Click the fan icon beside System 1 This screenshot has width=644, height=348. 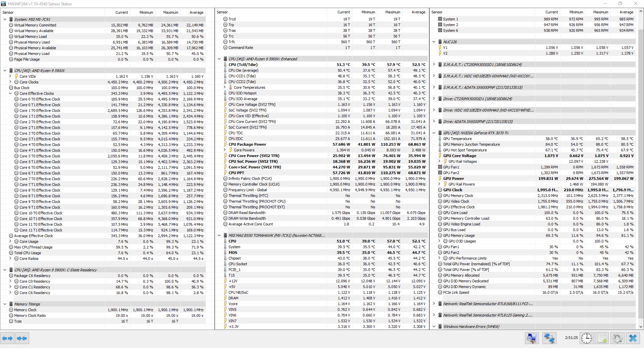point(440,19)
